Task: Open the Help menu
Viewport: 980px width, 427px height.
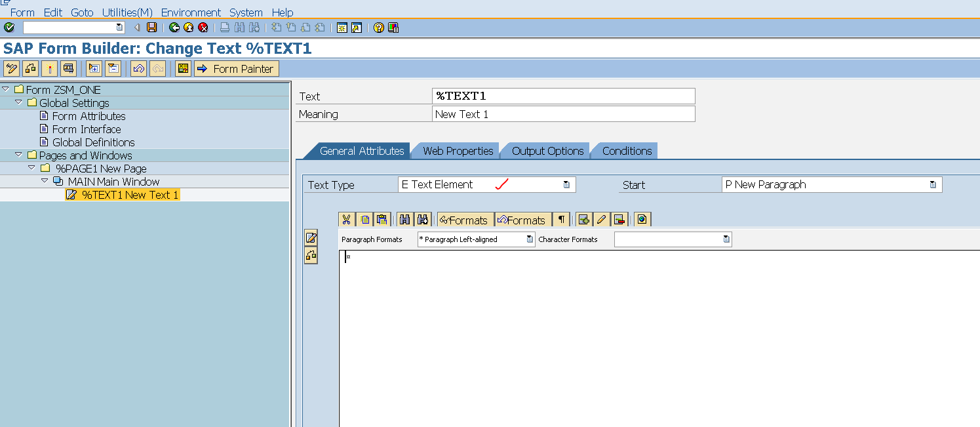Action: pos(283,12)
